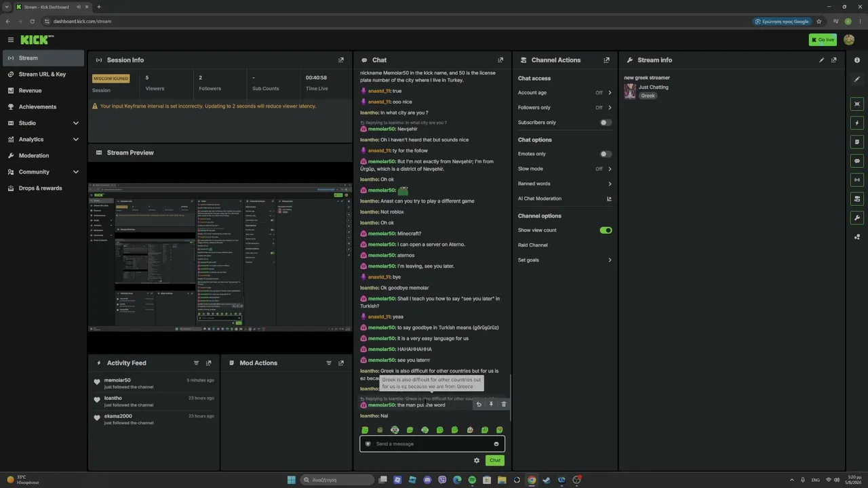Click loantho in the Activity Feed
The image size is (868, 488).
pyautogui.click(x=113, y=399)
